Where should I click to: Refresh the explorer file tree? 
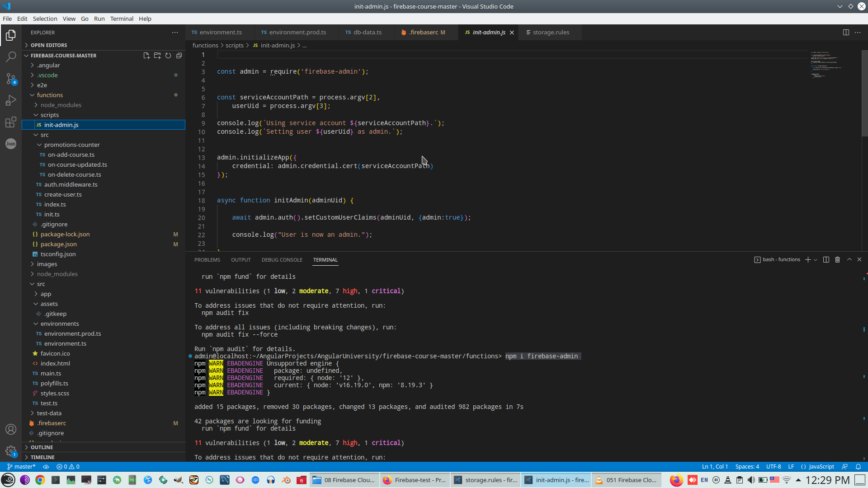tap(168, 56)
